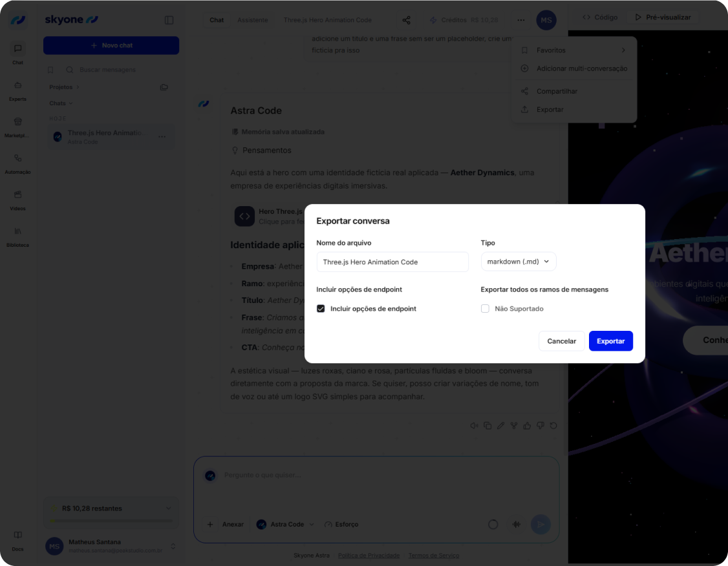Collapse the Chats list

click(61, 103)
